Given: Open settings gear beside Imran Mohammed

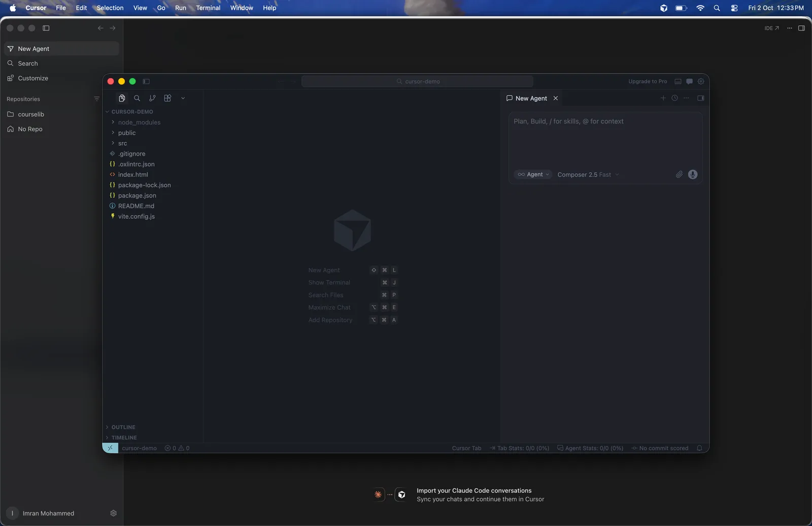Looking at the screenshot, I should pos(113,513).
